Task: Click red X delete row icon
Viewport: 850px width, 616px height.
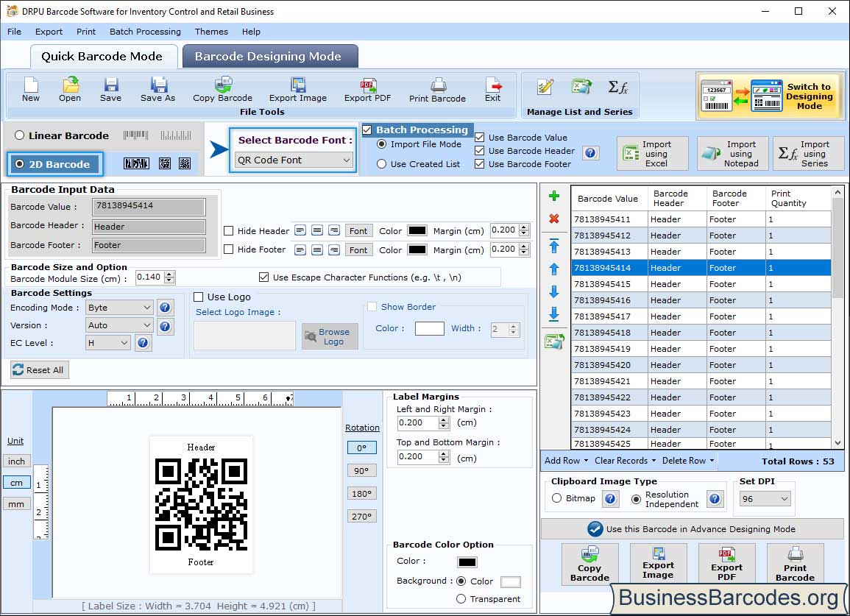Action: click(x=554, y=219)
